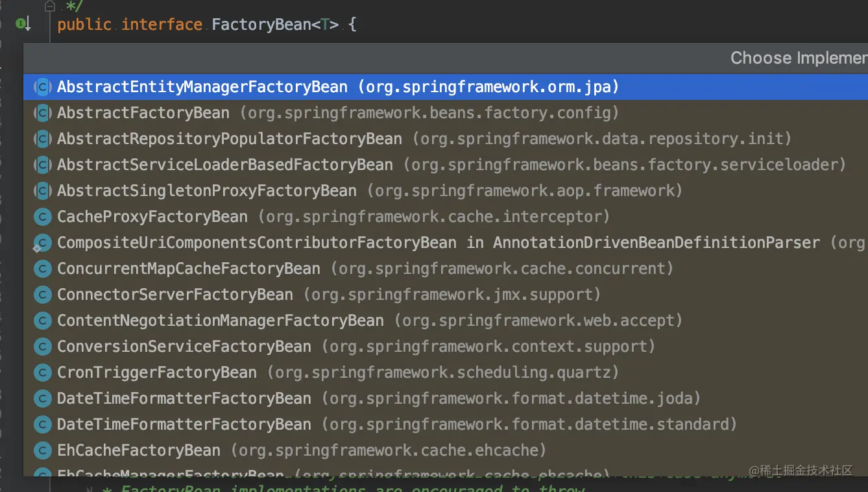Viewport: 868px width, 492px height.
Task: Click the class icon beside CacheProxyFactoryBean
Action: pyautogui.click(x=42, y=216)
